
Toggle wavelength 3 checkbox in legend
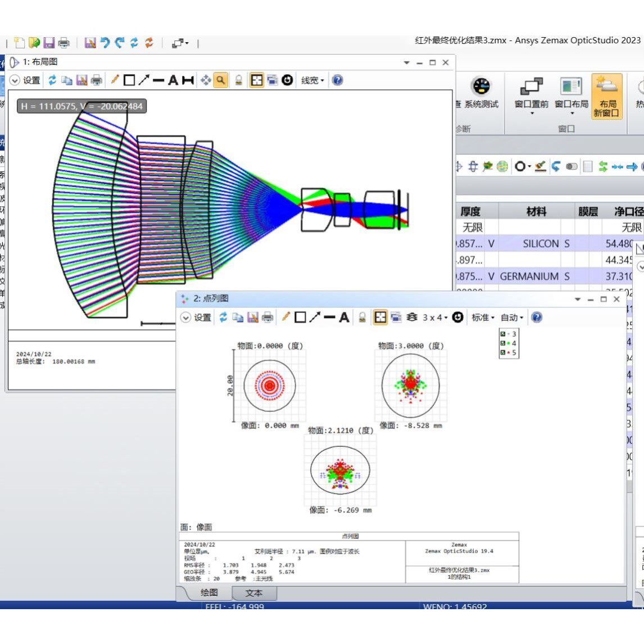503,334
